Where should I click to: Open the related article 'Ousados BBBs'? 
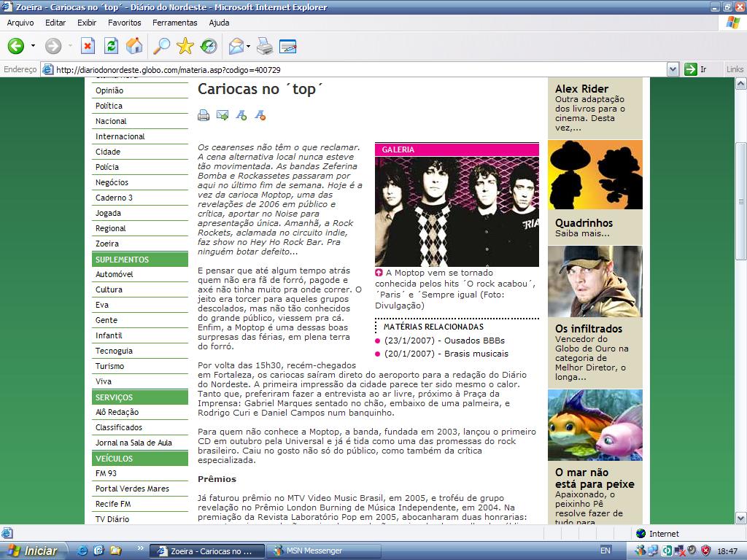pos(474,341)
